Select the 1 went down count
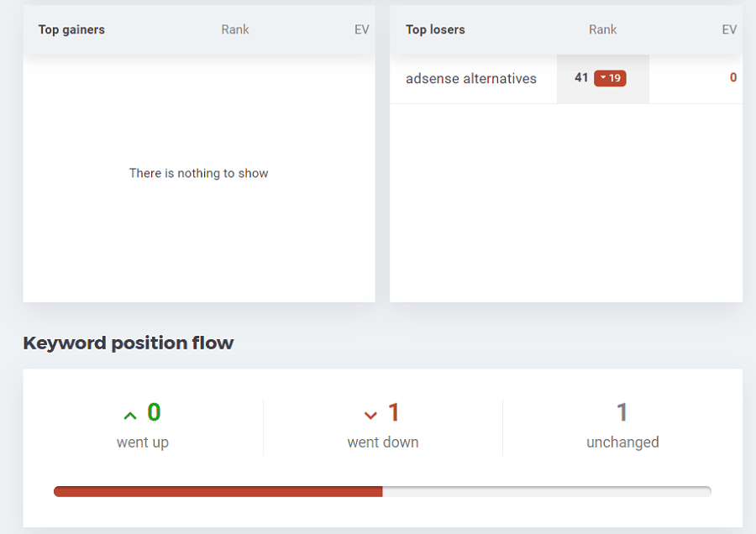 [394, 412]
